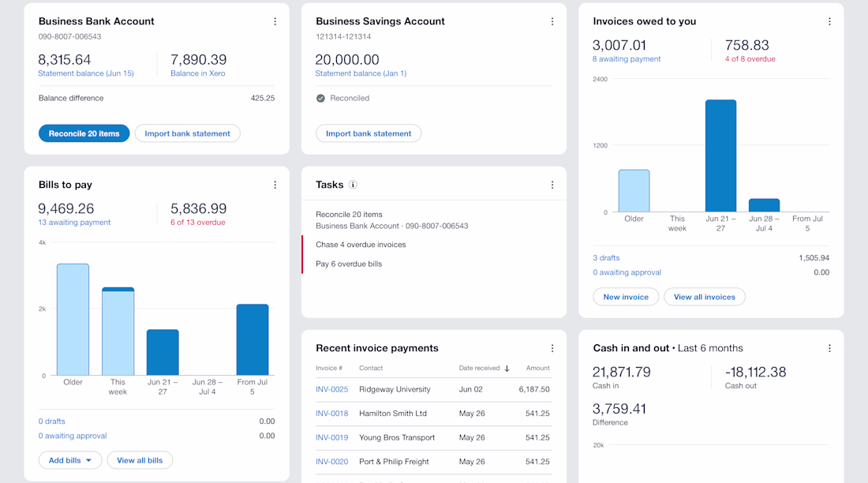View 6 of 13 overdue bills

(x=197, y=222)
